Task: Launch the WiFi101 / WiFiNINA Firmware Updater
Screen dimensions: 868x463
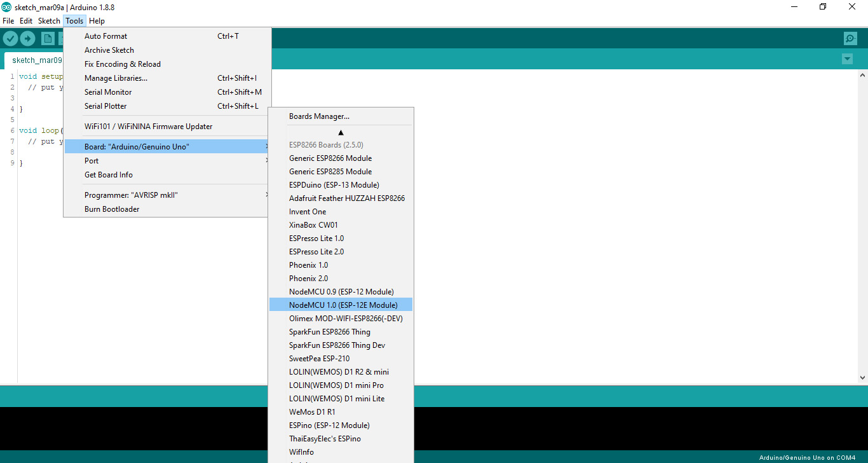Action: pyautogui.click(x=148, y=126)
